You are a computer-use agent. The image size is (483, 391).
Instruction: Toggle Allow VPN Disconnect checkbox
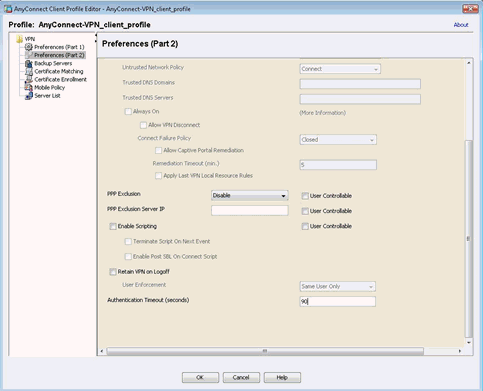pos(143,125)
